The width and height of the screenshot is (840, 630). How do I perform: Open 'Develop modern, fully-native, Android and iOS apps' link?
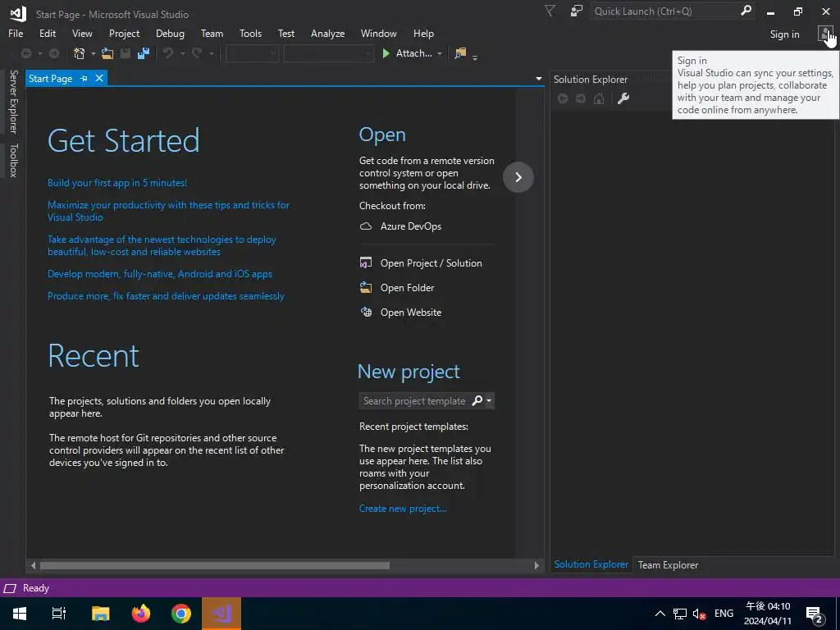tap(160, 274)
